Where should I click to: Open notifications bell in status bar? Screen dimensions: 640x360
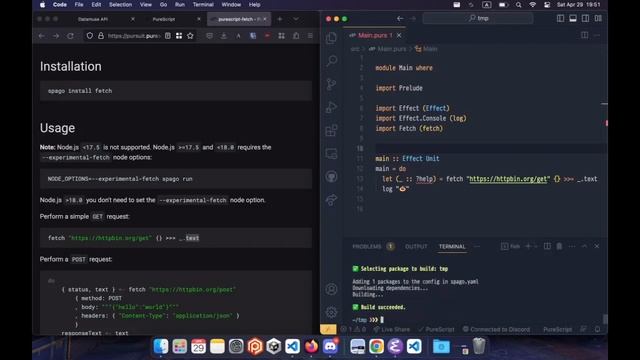[x=598, y=329]
